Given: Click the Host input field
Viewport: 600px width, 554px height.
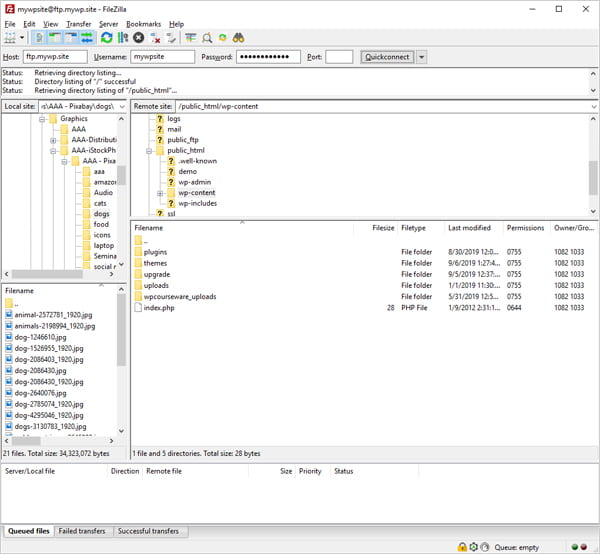Looking at the screenshot, I should coord(55,57).
